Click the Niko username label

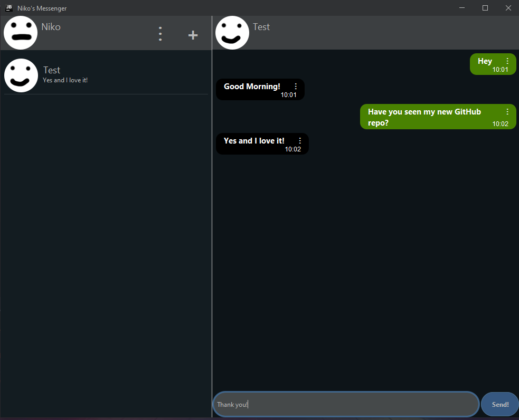(x=51, y=27)
